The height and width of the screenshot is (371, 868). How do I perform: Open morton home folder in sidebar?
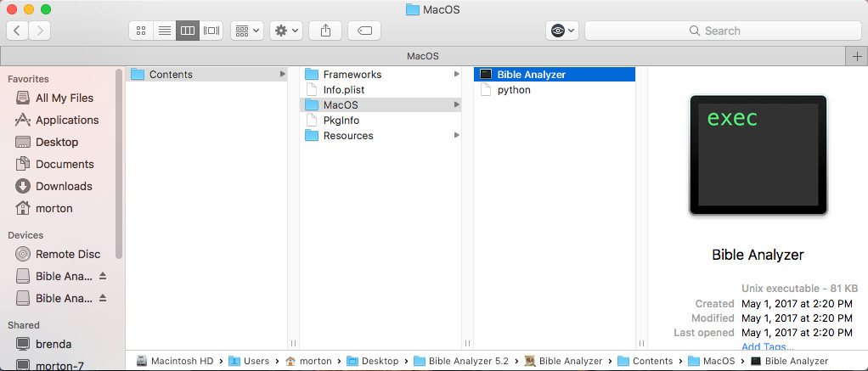click(x=45, y=209)
